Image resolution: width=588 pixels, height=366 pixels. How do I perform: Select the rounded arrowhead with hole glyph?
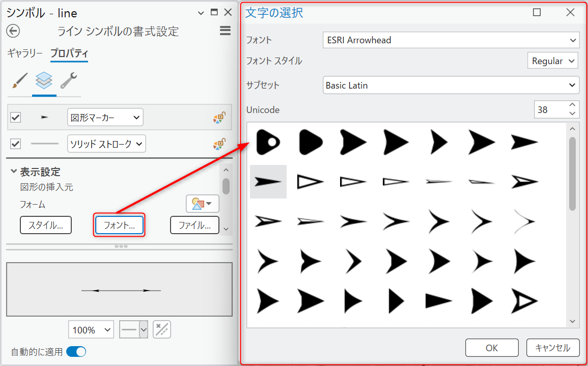268,142
